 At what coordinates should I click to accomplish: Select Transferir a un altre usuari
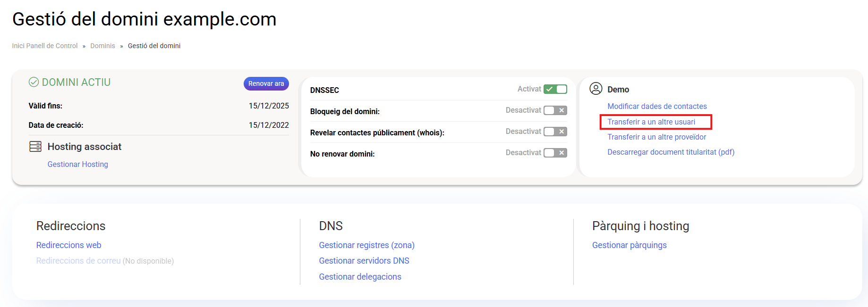[x=651, y=122]
